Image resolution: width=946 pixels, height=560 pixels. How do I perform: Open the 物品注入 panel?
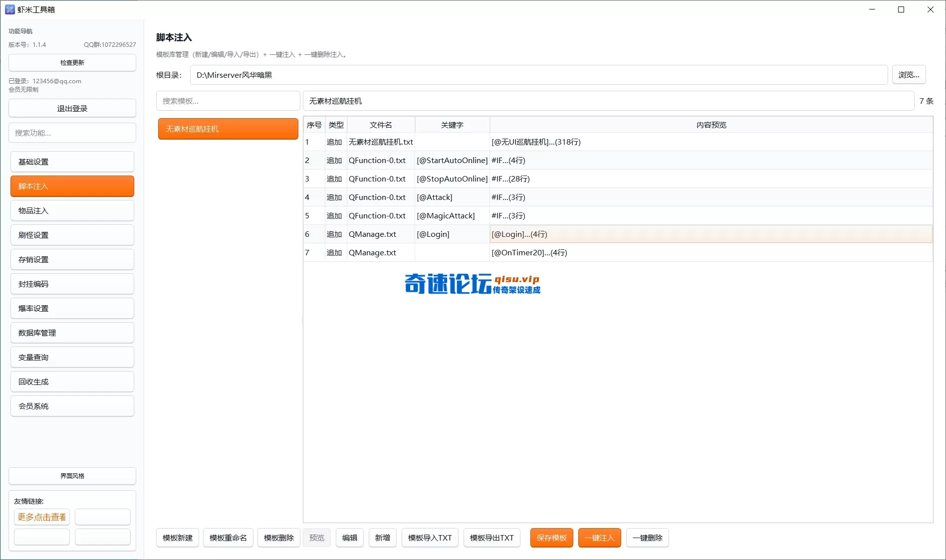click(x=72, y=210)
